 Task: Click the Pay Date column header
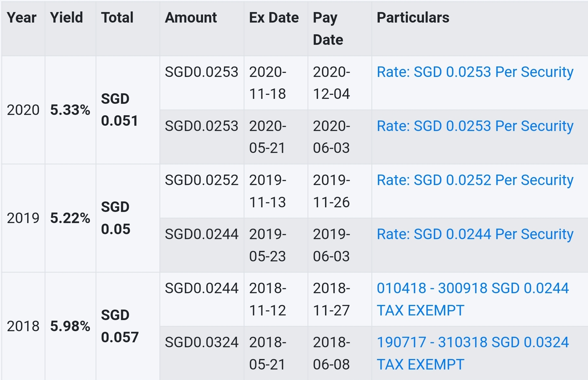(340, 29)
